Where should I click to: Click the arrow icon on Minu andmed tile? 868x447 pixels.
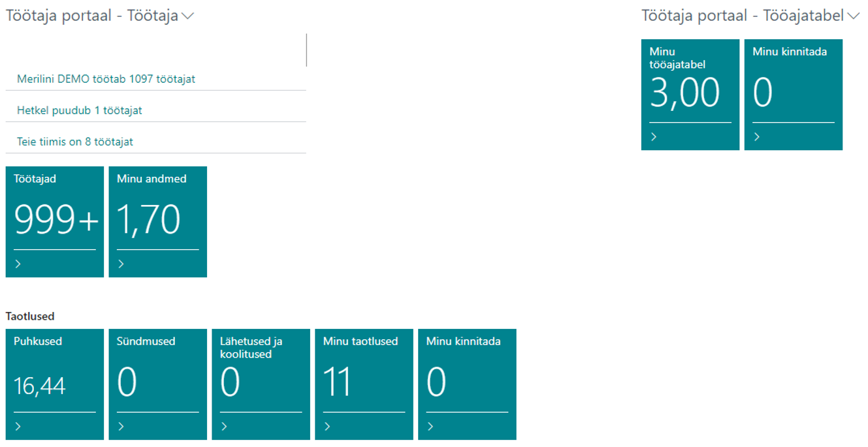point(121,264)
